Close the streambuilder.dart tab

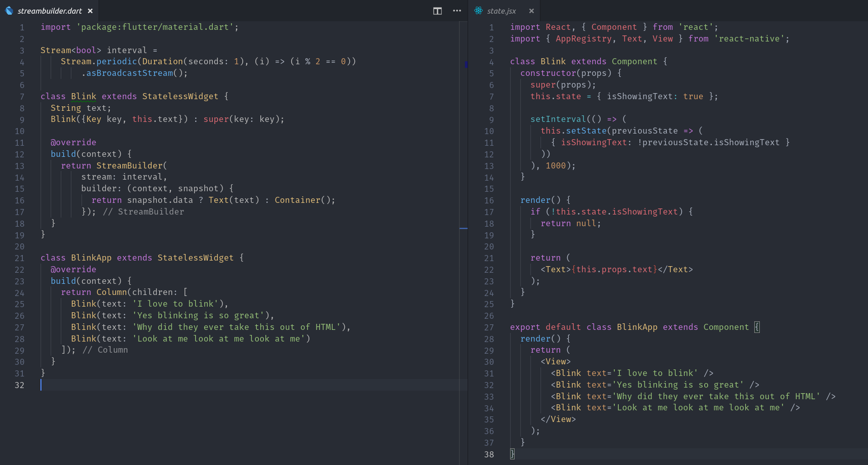tap(90, 10)
